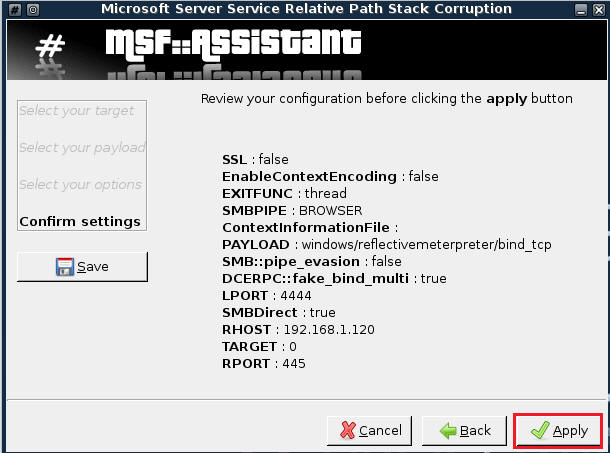Click the 'SMB::pipe_evasion : false' line
This screenshot has width=610, height=453.
click(x=312, y=262)
